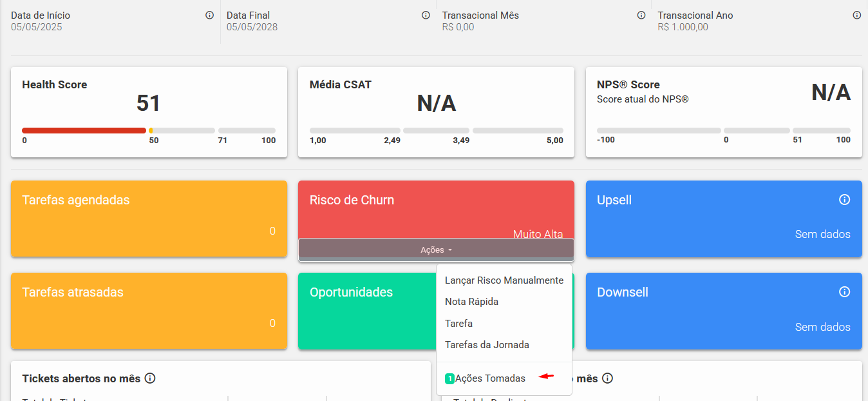Open the Tarefas atrasadas card
The image size is (868, 401).
click(x=149, y=311)
